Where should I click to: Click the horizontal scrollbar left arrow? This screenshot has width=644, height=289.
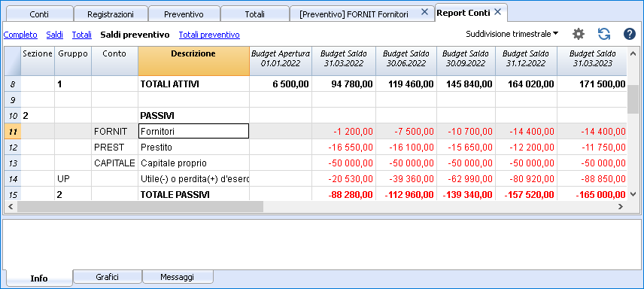pos(11,207)
